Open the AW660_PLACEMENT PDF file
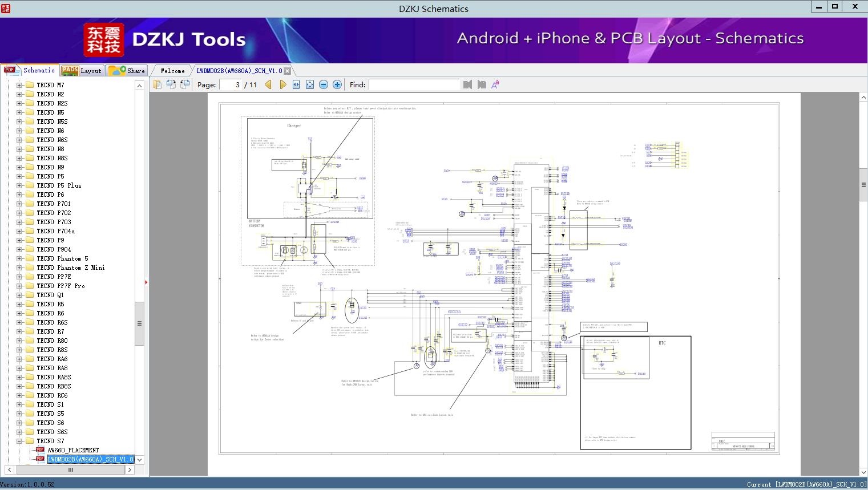 click(x=73, y=450)
